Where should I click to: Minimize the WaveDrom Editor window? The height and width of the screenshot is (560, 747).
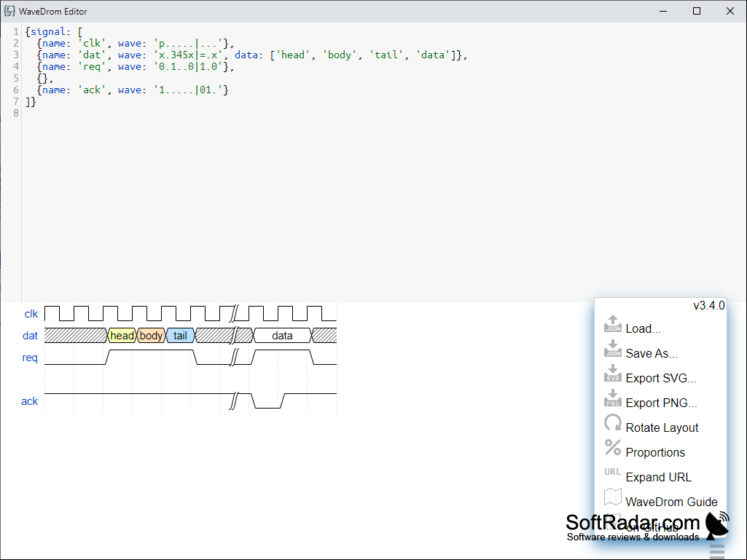[x=663, y=11]
